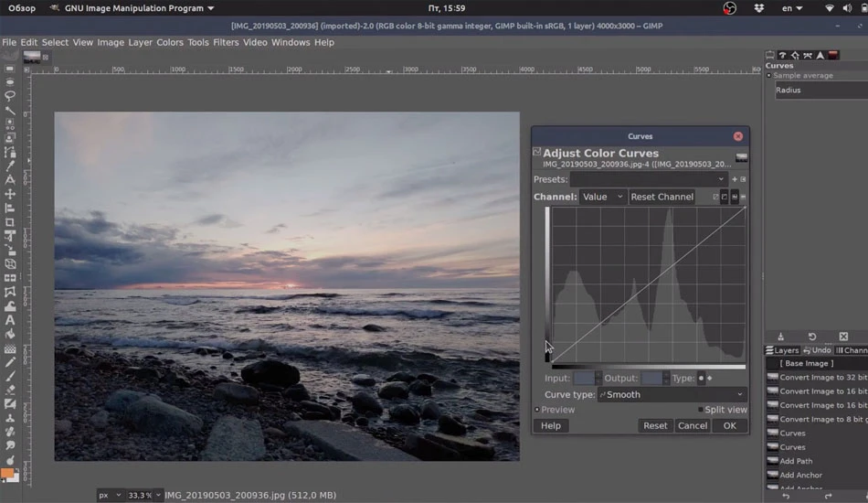Toggle the Preview checkbox in Curves

(537, 410)
